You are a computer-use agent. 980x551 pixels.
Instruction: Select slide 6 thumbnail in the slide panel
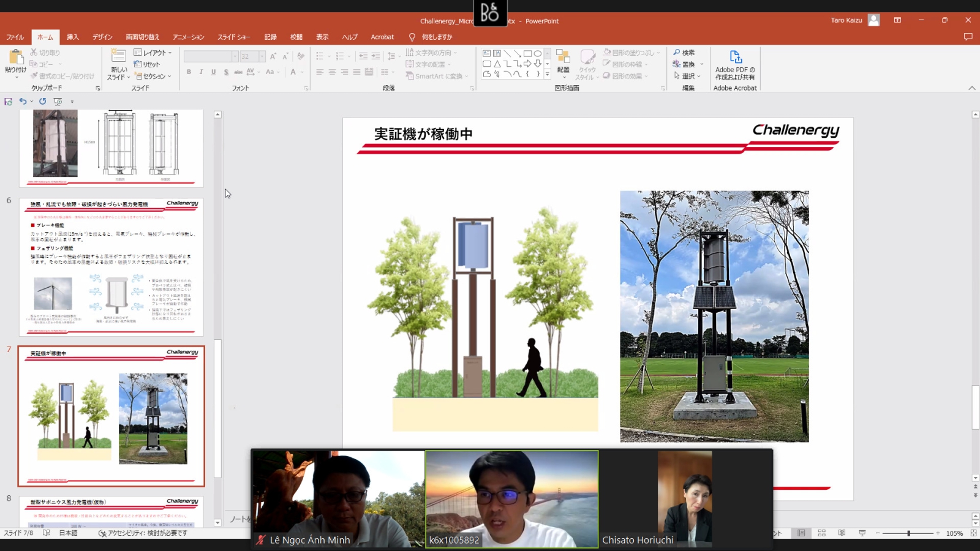111,267
